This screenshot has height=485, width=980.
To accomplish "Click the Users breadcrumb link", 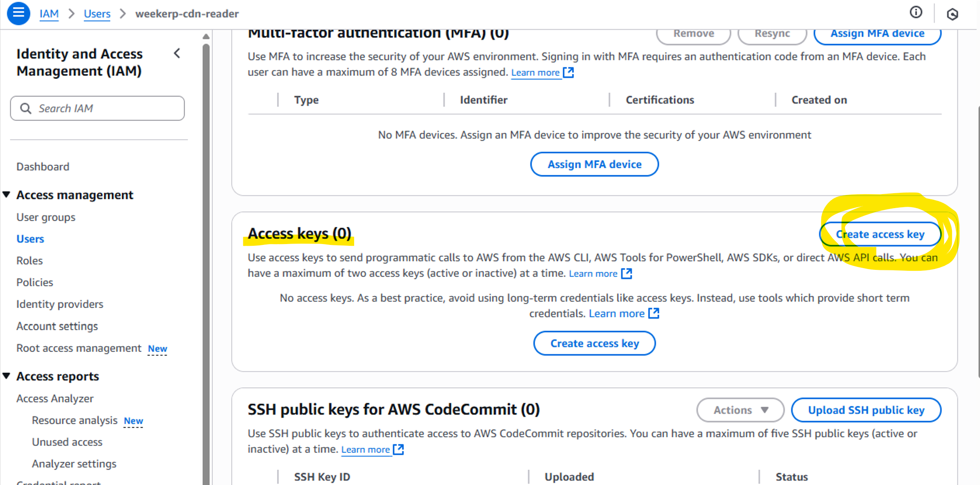I will pyautogui.click(x=97, y=14).
